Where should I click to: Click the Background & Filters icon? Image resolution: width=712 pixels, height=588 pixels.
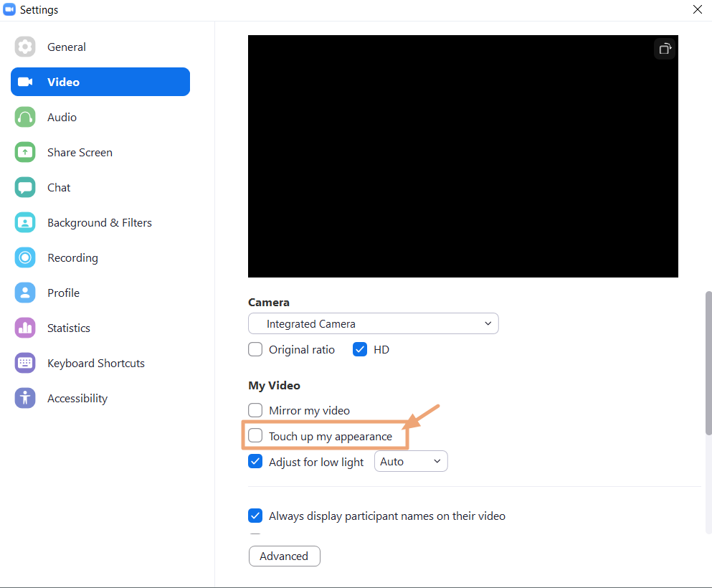tap(25, 222)
